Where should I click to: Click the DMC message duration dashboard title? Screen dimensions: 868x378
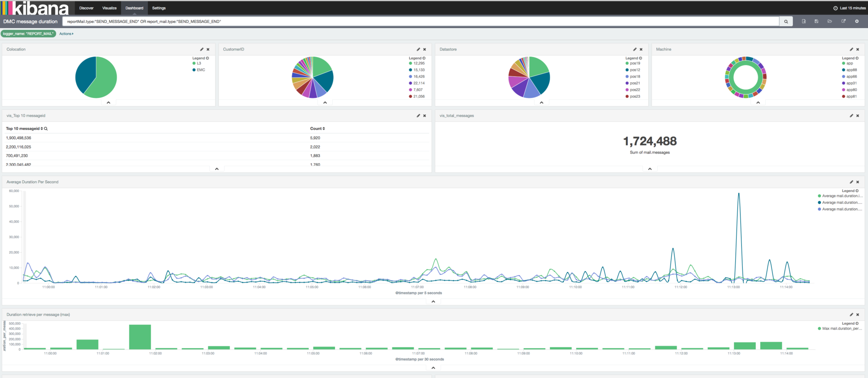coord(30,22)
